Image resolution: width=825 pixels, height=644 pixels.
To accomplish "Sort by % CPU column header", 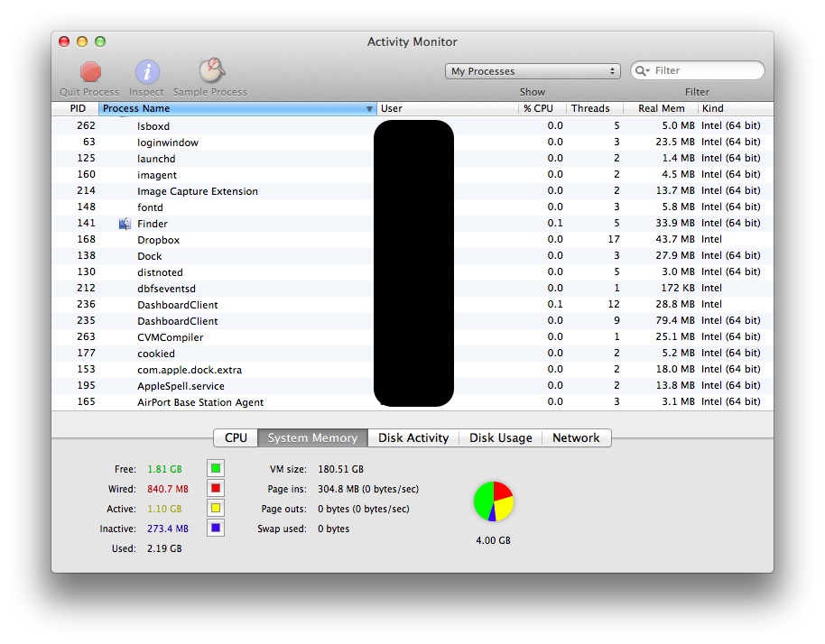I will point(542,108).
